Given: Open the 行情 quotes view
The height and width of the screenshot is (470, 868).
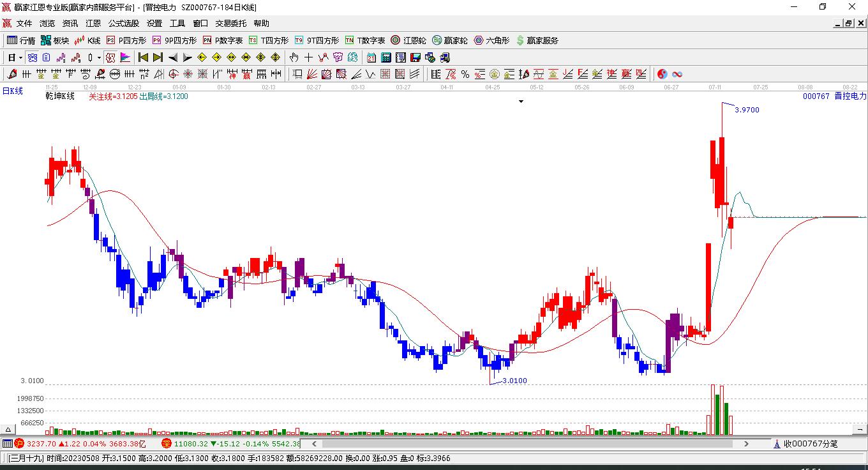Looking at the screenshot, I should [21, 40].
